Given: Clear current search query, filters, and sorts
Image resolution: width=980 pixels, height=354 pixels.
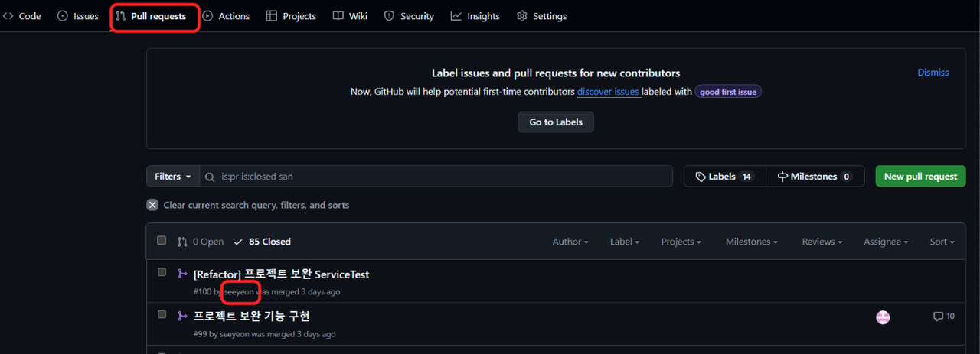Looking at the screenshot, I should coord(248,205).
